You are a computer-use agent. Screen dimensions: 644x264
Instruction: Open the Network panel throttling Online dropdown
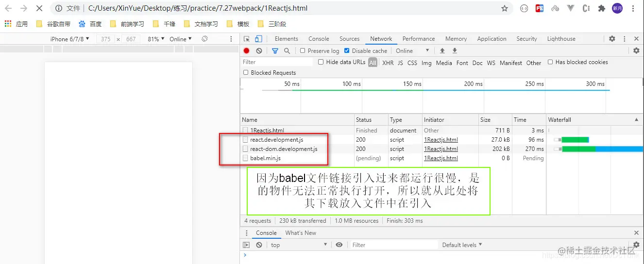412,50
